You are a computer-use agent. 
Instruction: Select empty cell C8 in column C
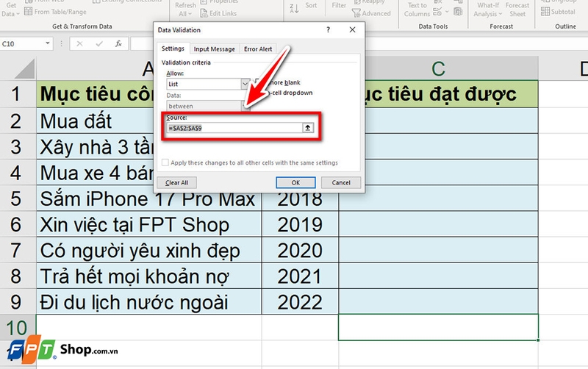point(438,276)
